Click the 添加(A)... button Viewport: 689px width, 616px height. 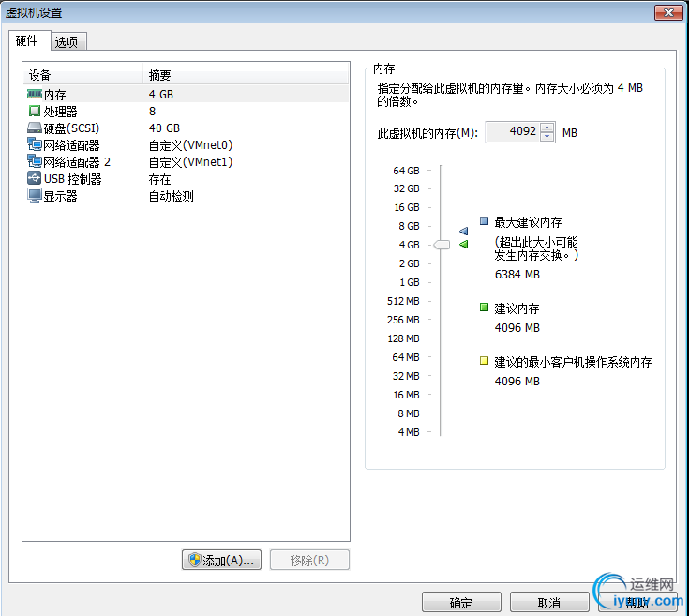pos(221,560)
